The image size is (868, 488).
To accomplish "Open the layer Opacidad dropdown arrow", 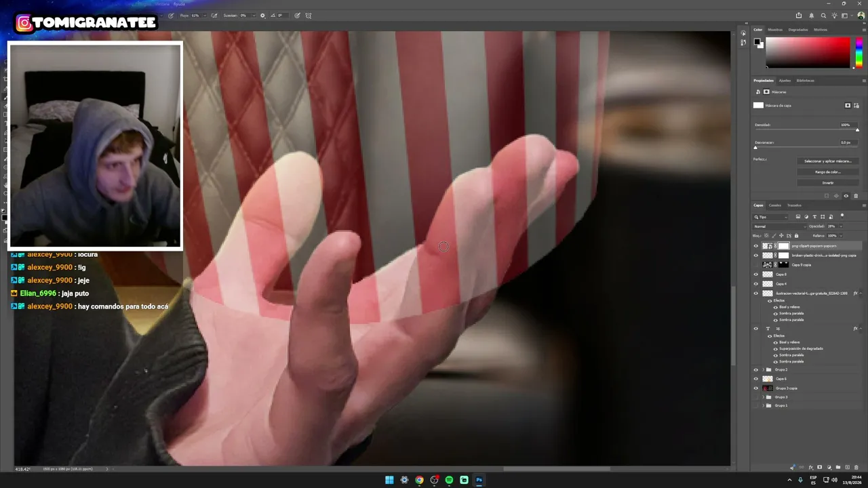I will click(841, 226).
